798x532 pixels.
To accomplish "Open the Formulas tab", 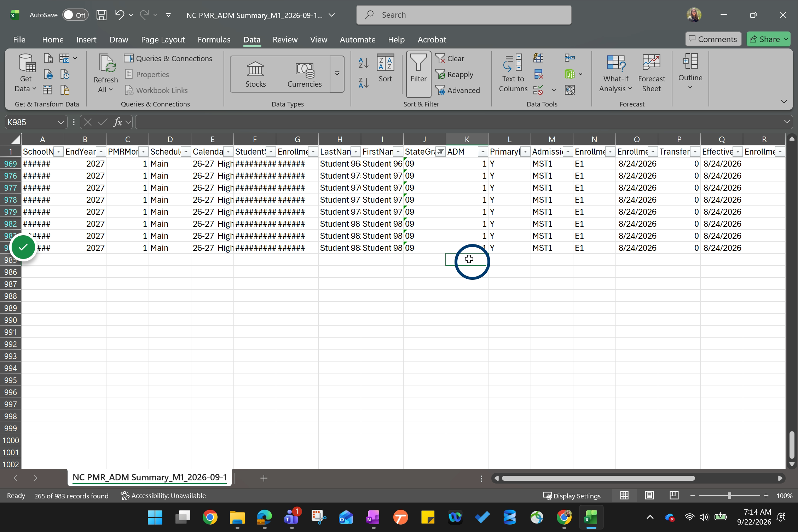I will 214,40.
